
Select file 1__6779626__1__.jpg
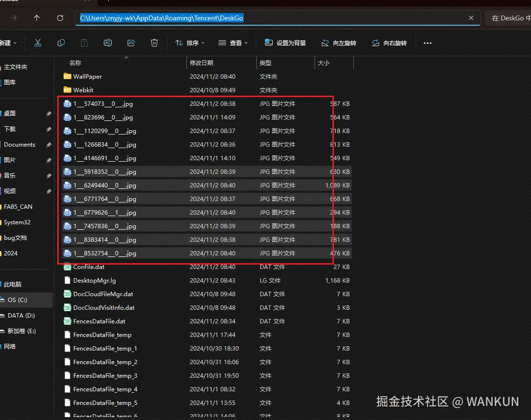(x=207, y=212)
